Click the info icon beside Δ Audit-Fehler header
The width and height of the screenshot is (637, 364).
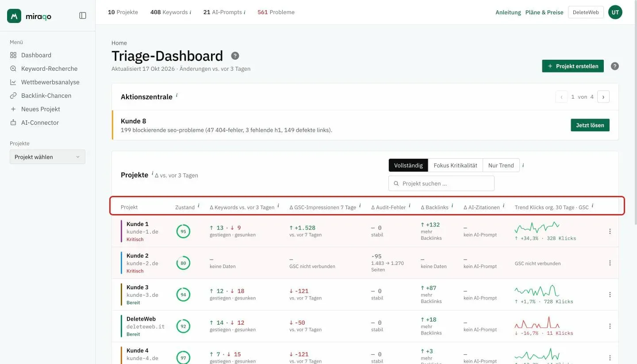(410, 206)
